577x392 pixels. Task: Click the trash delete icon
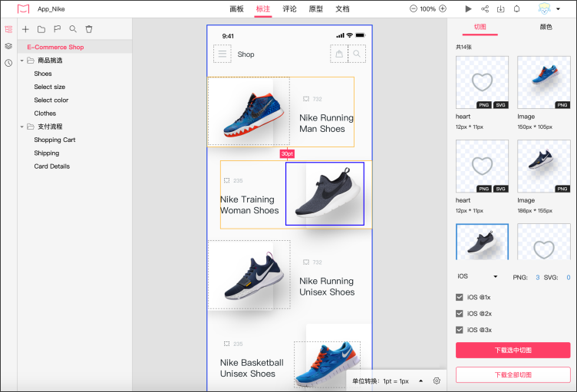89,29
